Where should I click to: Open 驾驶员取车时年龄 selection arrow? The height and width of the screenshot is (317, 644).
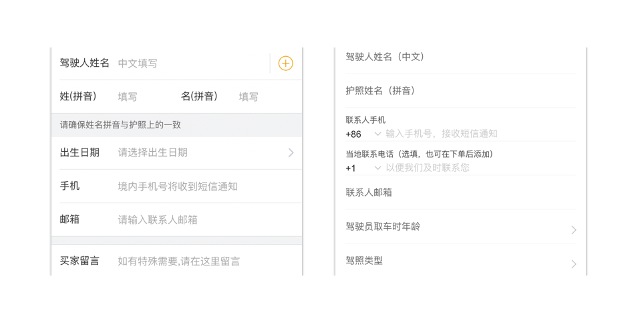(573, 229)
